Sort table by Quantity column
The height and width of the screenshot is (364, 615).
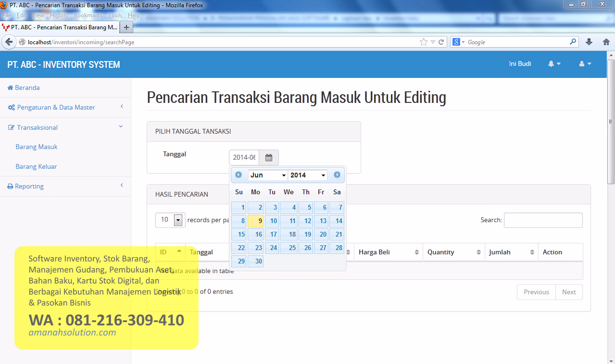[453, 252]
